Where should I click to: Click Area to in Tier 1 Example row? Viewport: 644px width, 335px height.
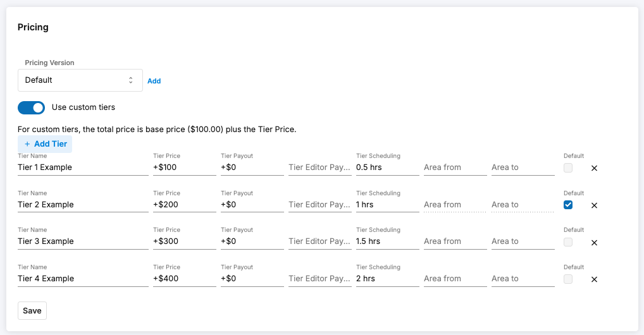point(523,167)
